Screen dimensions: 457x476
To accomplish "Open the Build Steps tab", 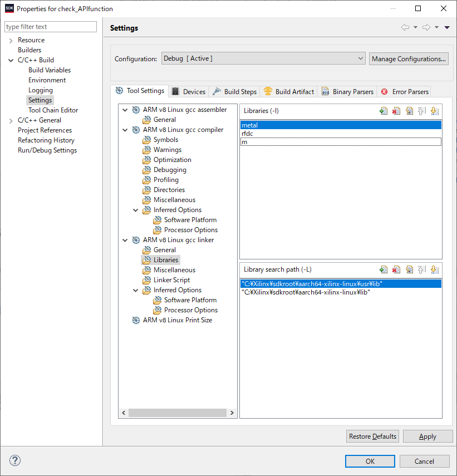I will pyautogui.click(x=234, y=92).
